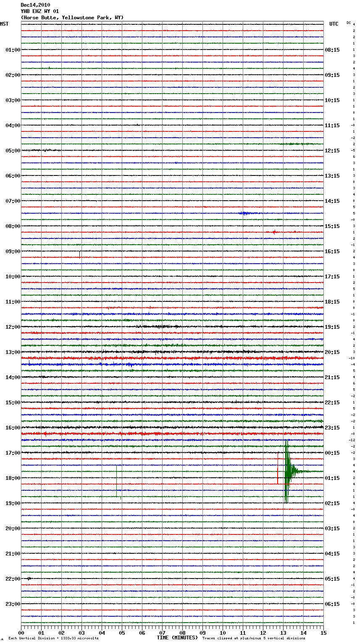
Task: Select the 12:00 MST row label
Action: click(13, 327)
